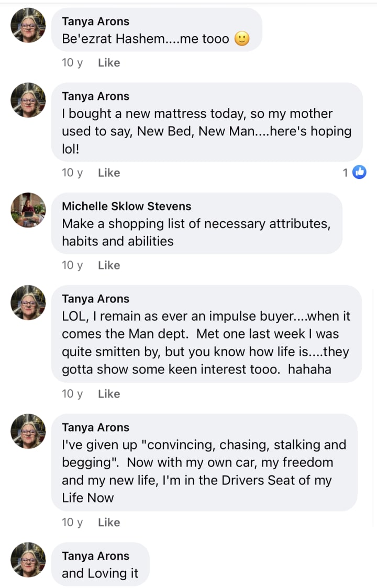Open Tanya Arons name on "Be'ezrat Hashem" comment

pyautogui.click(x=95, y=21)
